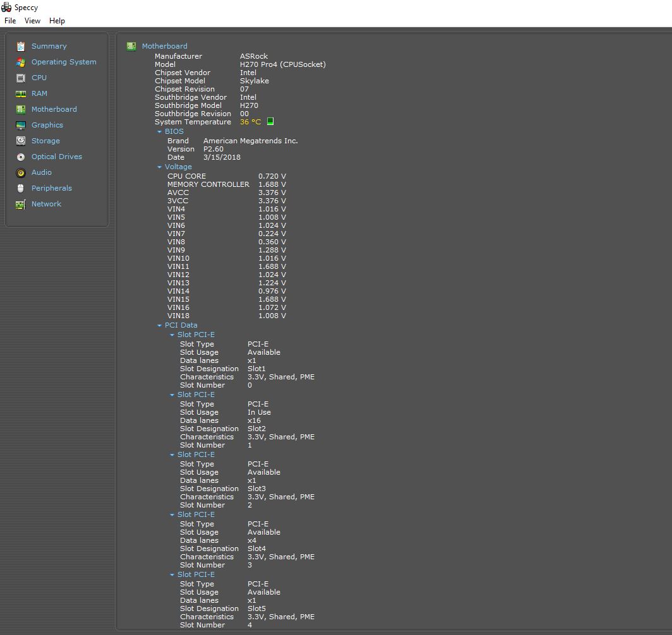Select the CPU chip icon
This screenshot has height=635, width=672.
tap(21, 78)
